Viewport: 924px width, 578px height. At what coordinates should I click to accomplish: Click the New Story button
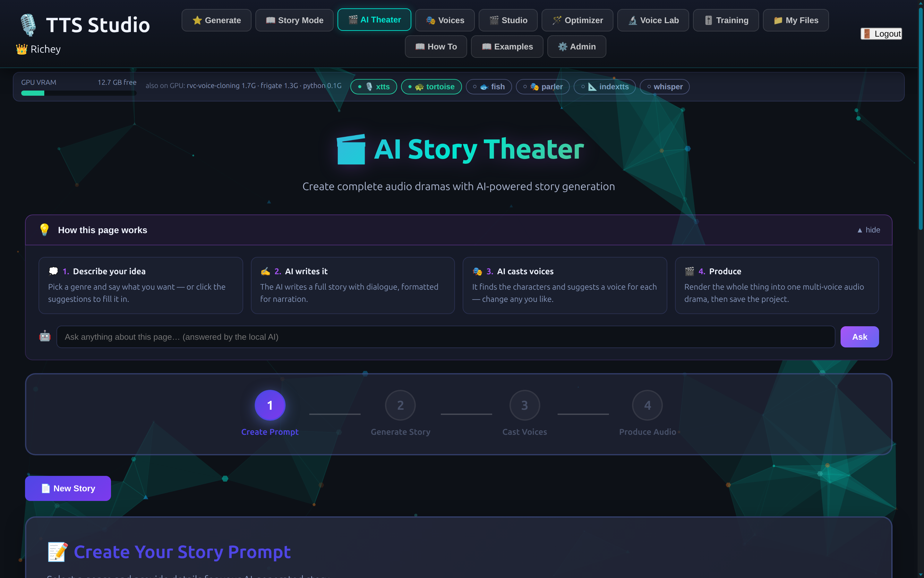pyautogui.click(x=68, y=488)
